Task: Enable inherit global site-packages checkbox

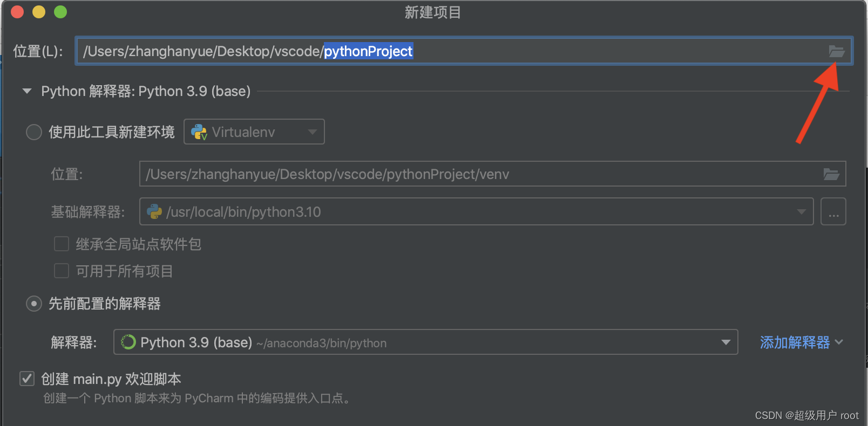Action: point(62,244)
